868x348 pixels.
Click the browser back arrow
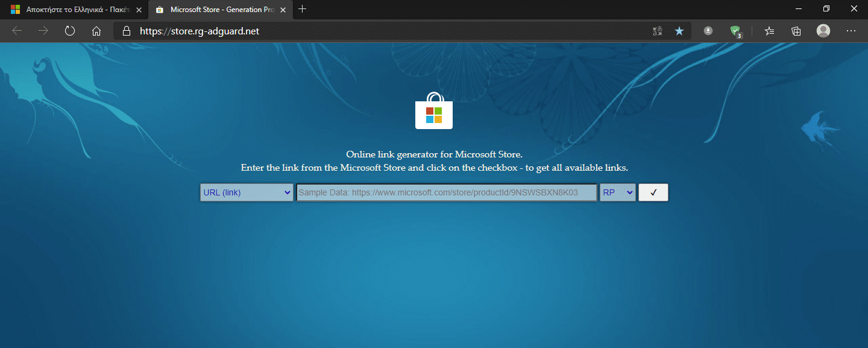click(17, 31)
